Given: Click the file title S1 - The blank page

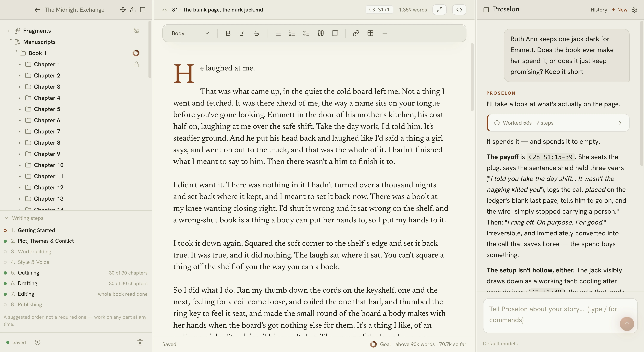Looking at the screenshot, I should tap(217, 10).
